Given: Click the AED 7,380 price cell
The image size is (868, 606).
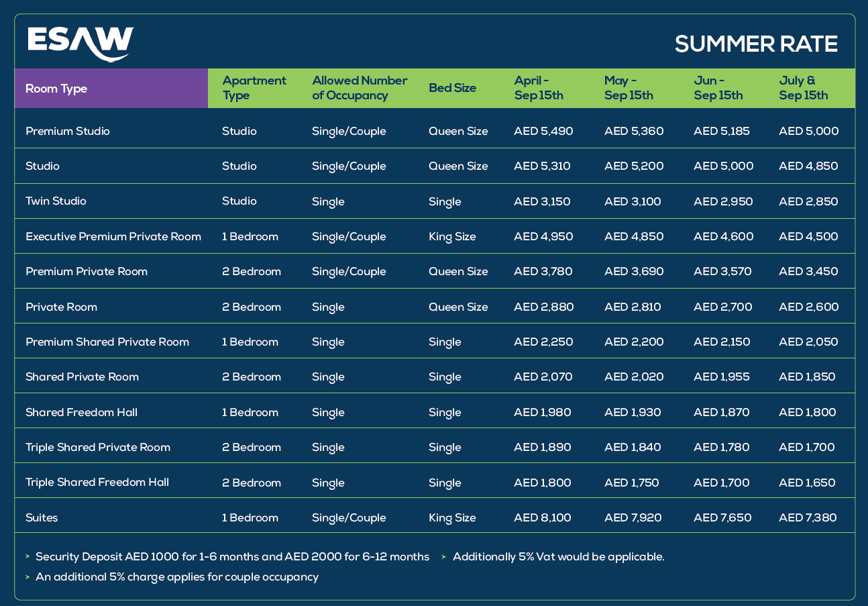Looking at the screenshot, I should coord(808,517).
